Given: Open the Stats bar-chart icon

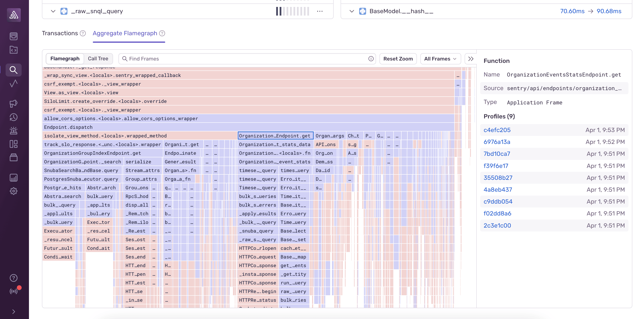Looking at the screenshot, I should (13, 178).
